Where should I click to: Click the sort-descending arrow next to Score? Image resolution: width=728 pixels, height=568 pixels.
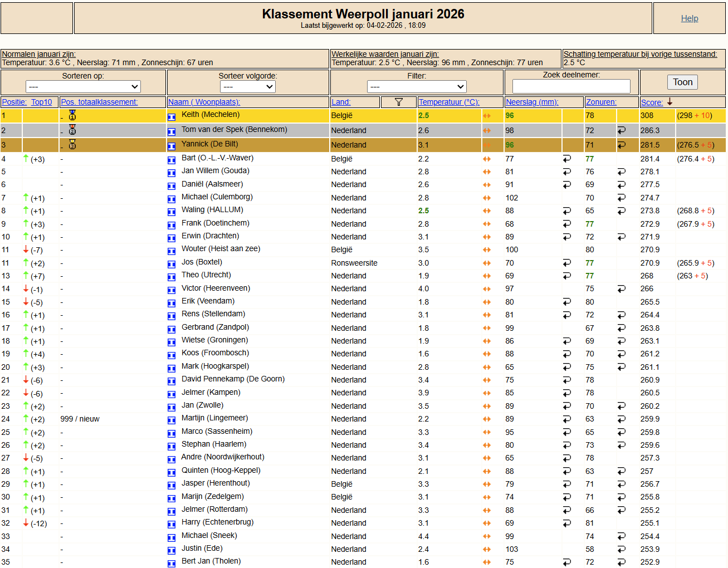point(670,102)
